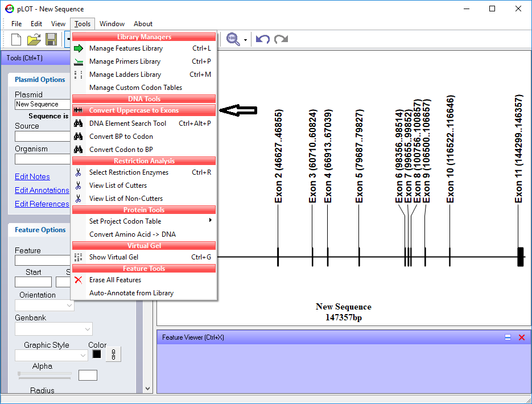Minimize the Feature Viewer panel

508,337
